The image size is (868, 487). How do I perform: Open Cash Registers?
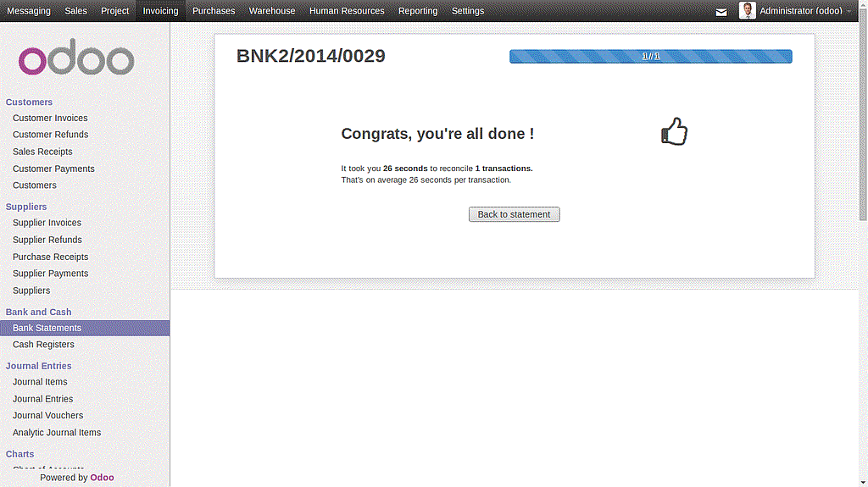[43, 345]
